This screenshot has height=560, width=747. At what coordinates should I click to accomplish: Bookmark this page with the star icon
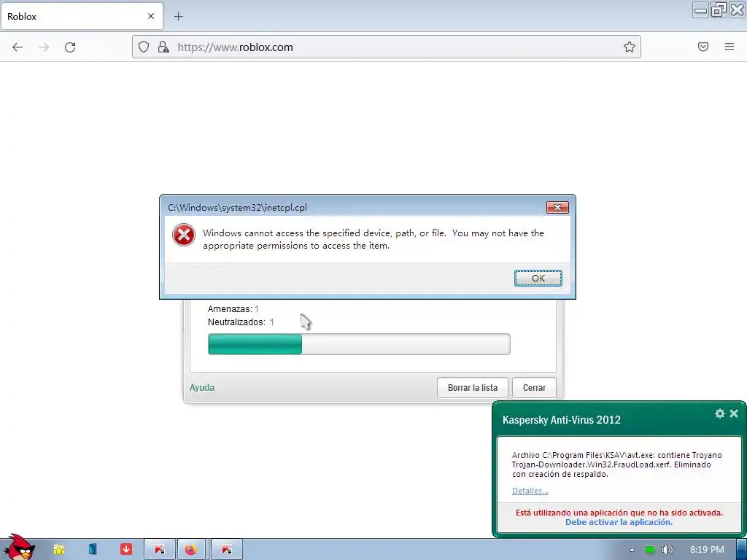click(x=630, y=47)
